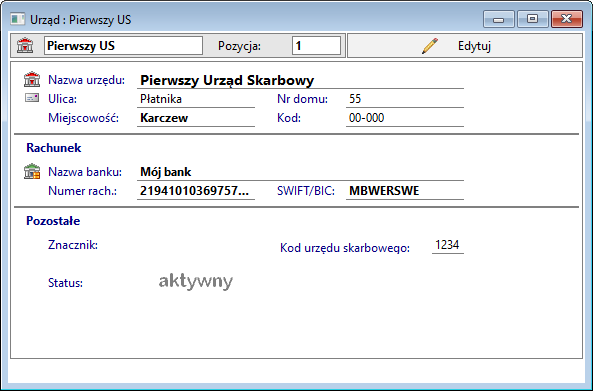Click the Ulica label

click(62, 99)
